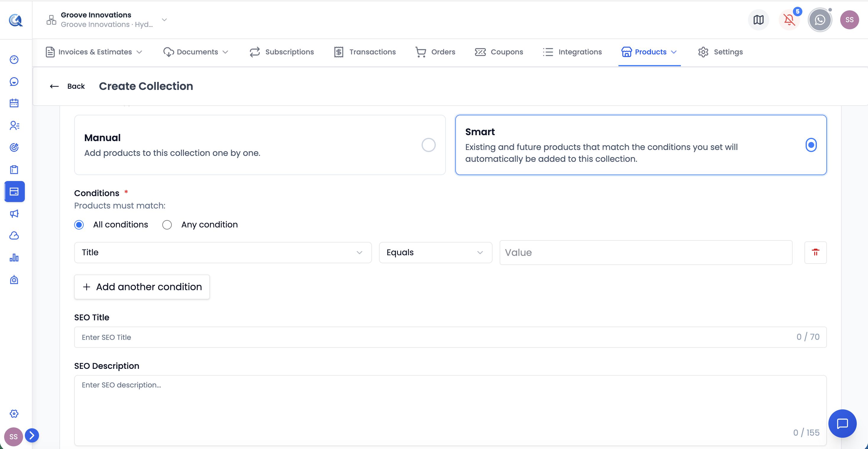Open the Title condition field dropdown
The height and width of the screenshot is (449, 868).
coord(223,253)
